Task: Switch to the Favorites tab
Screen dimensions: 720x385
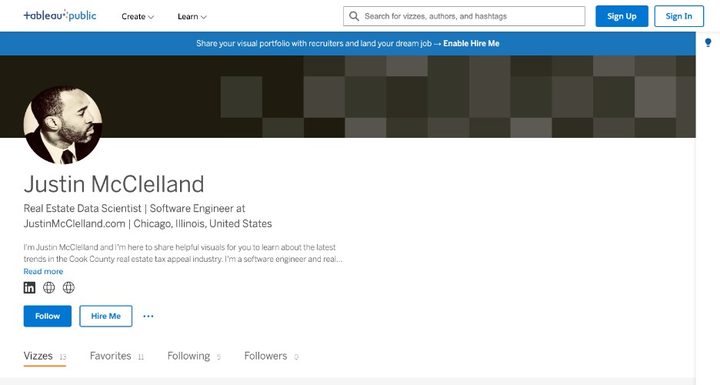Action: [117, 356]
